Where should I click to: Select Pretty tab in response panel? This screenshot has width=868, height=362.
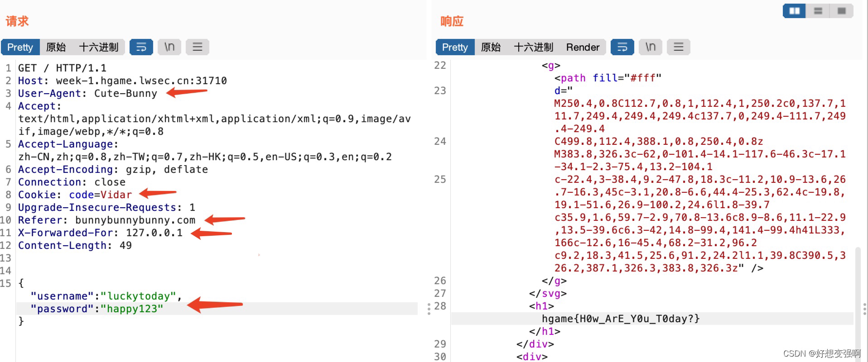(455, 47)
